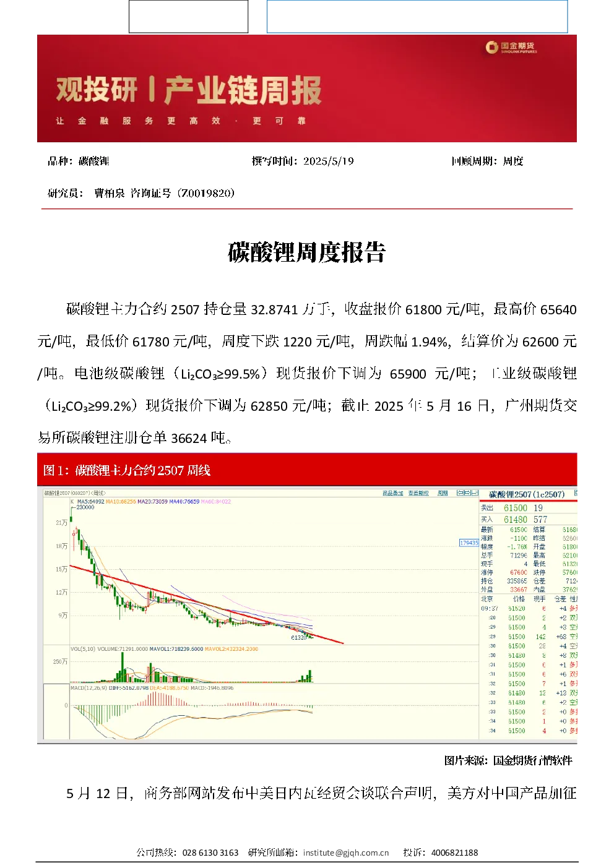Click the MACD(12,26,9) indicator label
This screenshot has height=868, width=614.
tap(89, 688)
